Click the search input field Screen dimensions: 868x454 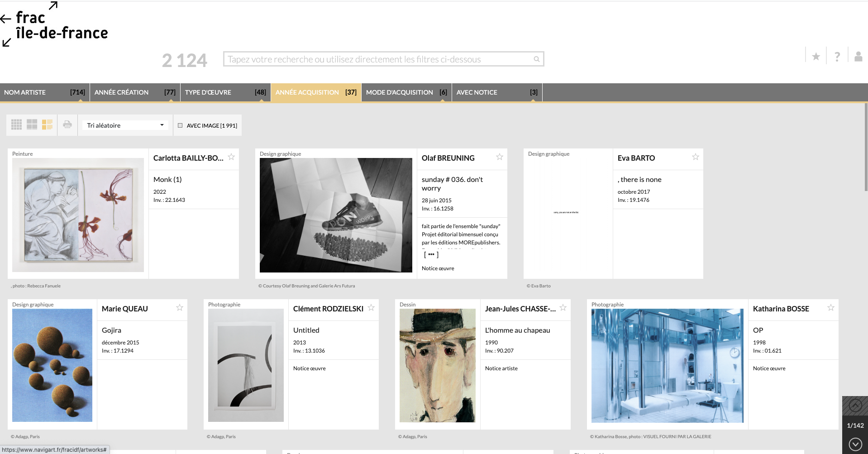[x=378, y=59]
